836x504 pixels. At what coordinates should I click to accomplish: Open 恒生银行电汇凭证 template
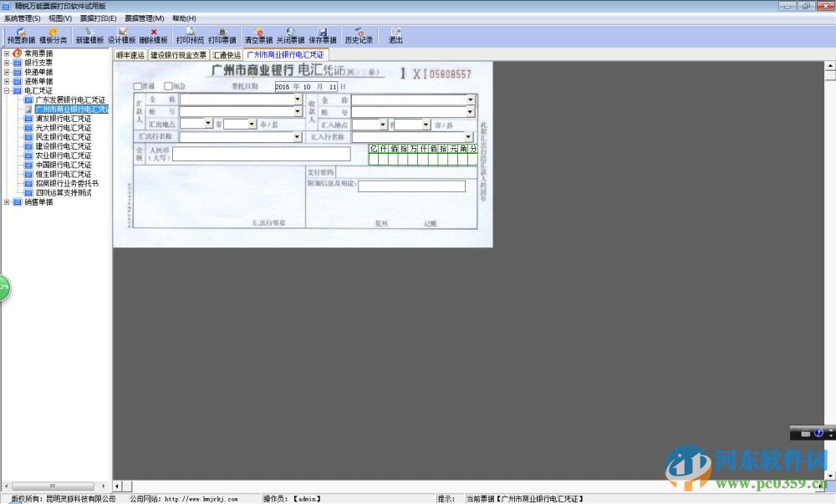click(64, 174)
